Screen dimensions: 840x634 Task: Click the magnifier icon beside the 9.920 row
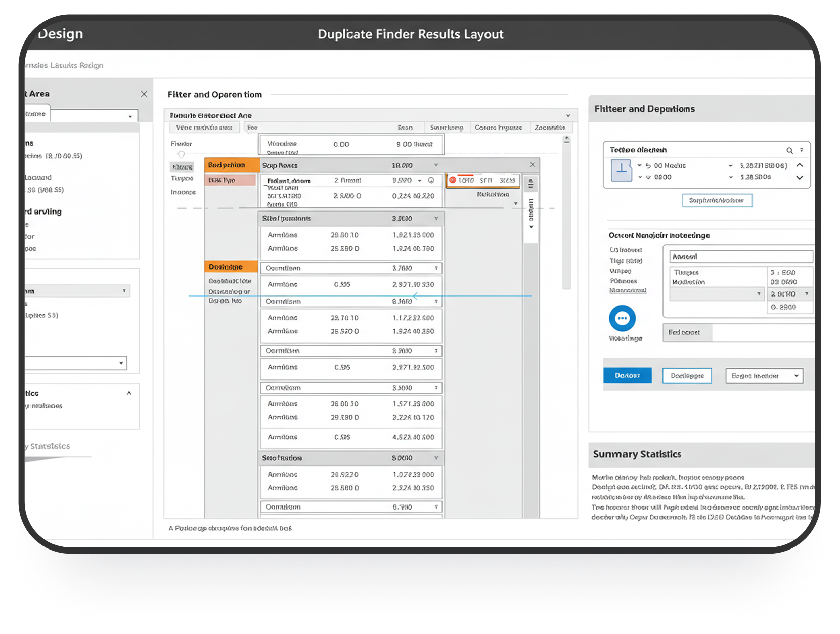(x=431, y=181)
